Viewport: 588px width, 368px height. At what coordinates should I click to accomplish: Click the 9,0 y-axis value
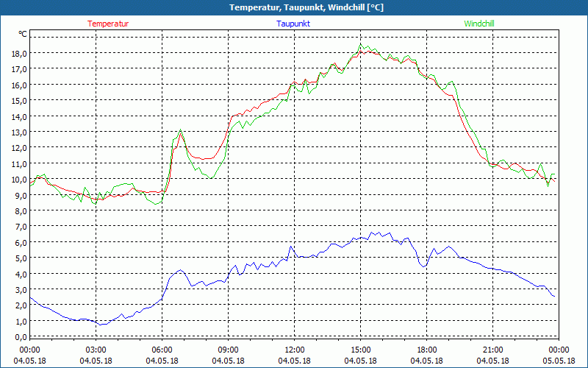21,195
